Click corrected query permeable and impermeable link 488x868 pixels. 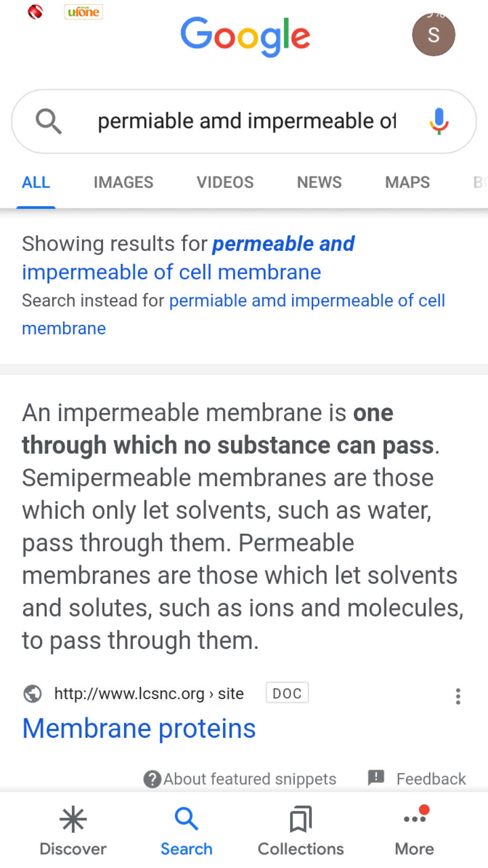click(x=188, y=258)
